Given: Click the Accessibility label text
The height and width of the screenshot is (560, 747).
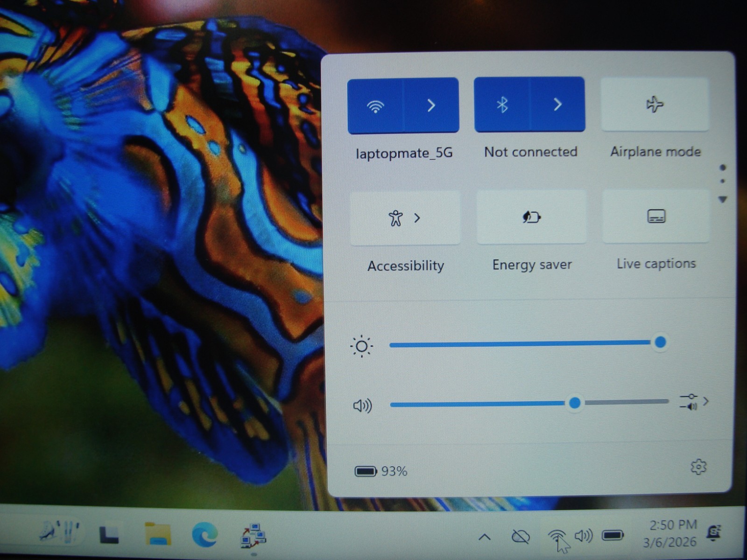Looking at the screenshot, I should [x=406, y=266].
